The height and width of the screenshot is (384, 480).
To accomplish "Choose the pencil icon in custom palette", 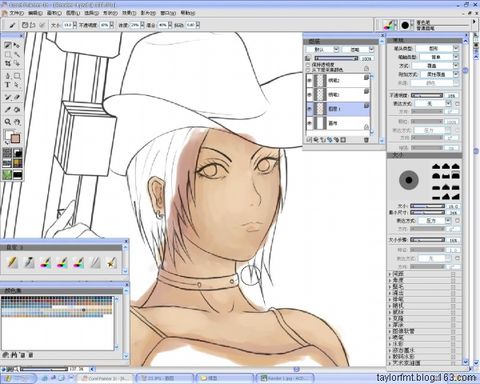I will pyautogui.click(x=12, y=263).
